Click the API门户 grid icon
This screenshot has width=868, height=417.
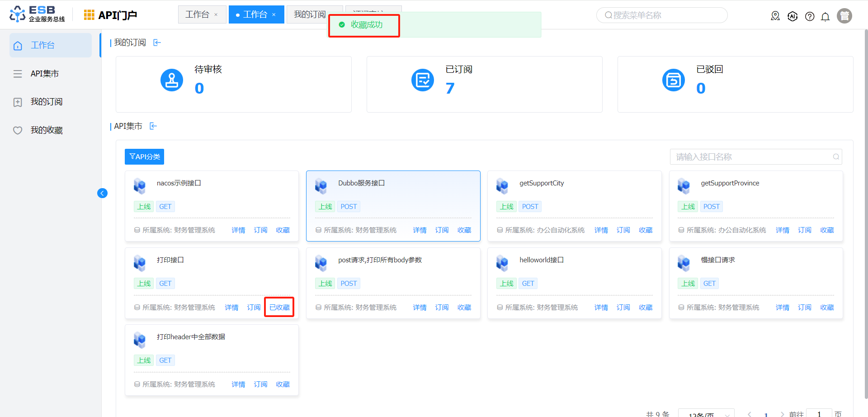click(89, 15)
